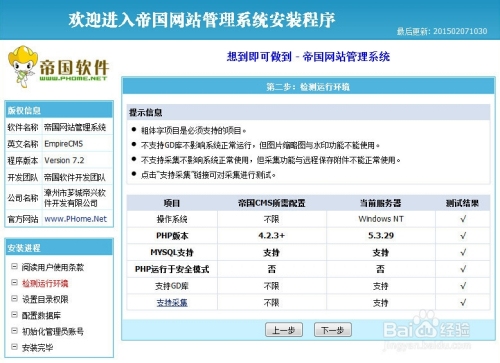
Task: Click the 支持GD库 row label
Action: pyautogui.click(x=172, y=286)
